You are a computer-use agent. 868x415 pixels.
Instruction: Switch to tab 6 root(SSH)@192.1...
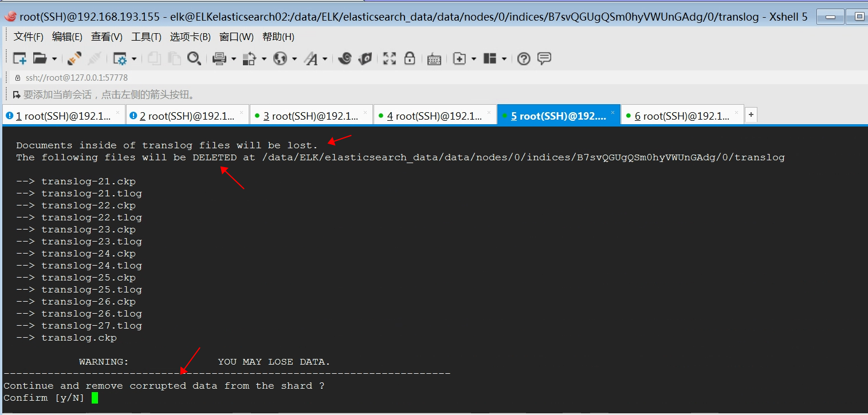pos(682,116)
